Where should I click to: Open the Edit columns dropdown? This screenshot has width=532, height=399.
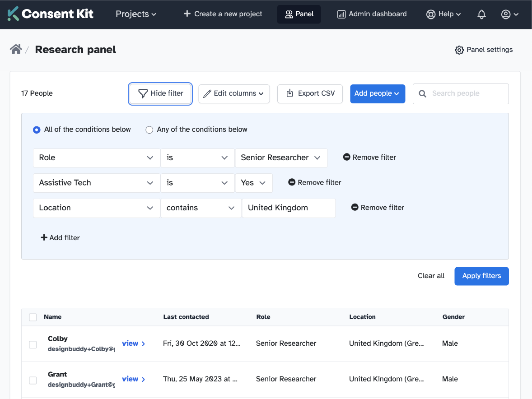234,93
